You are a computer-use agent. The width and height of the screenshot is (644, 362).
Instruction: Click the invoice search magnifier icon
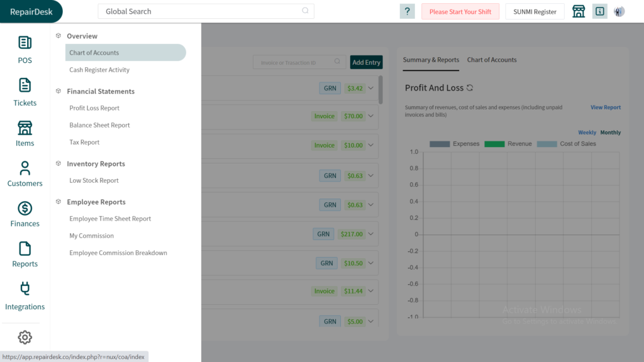337,62
